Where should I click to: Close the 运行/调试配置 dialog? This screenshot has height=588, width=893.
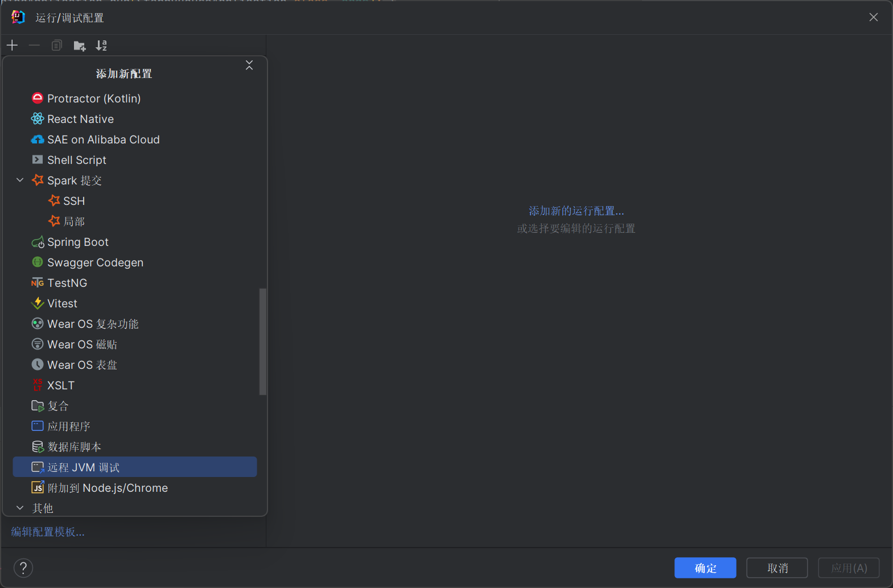[x=874, y=18]
